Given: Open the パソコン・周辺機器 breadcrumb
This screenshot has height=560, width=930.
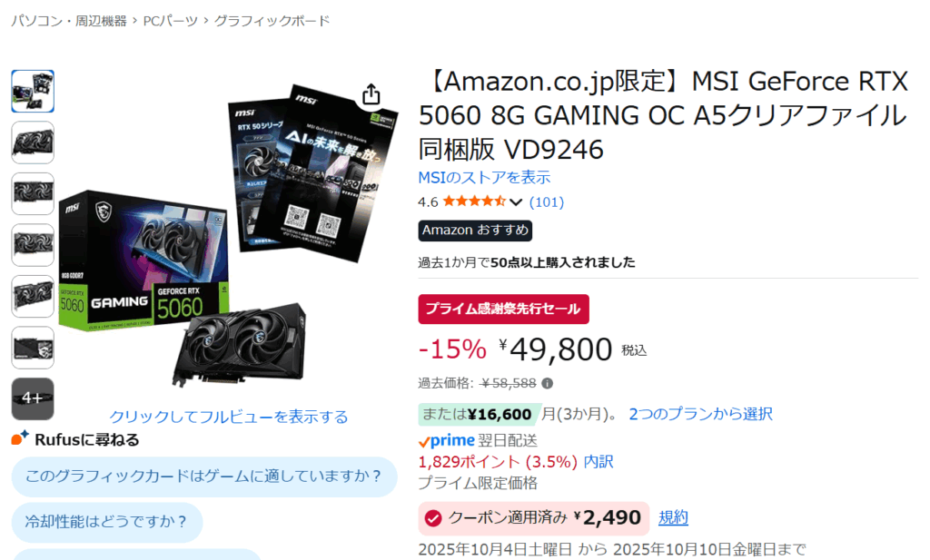Looking at the screenshot, I should (69, 21).
